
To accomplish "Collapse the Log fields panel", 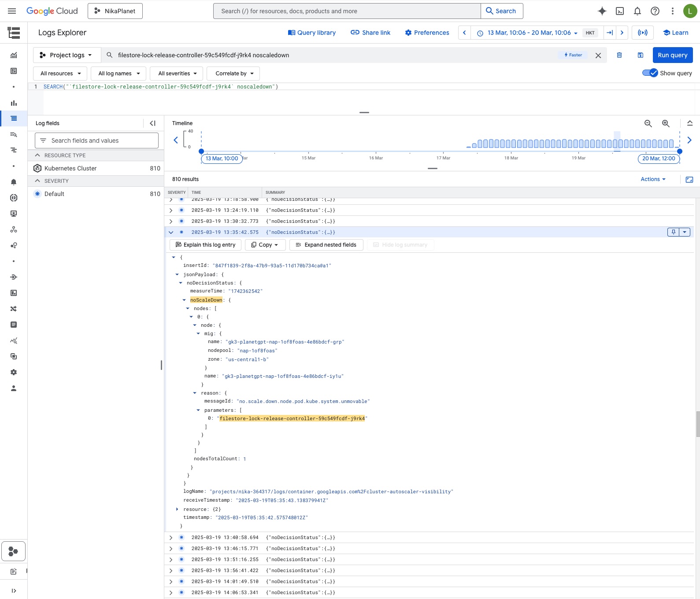I will (x=152, y=123).
